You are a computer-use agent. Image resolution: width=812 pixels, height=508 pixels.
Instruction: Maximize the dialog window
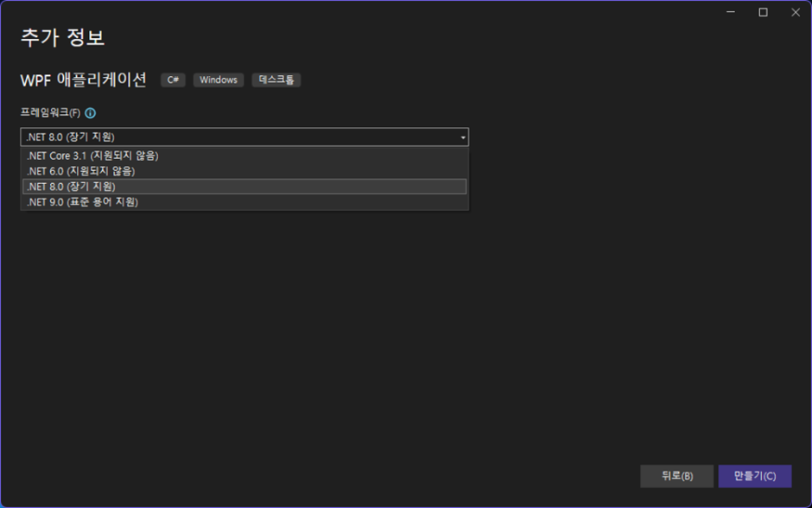[763, 13]
